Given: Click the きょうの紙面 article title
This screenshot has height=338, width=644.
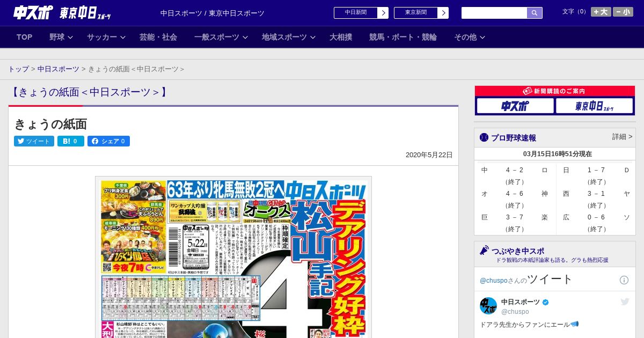Looking at the screenshot, I should coord(50,124).
